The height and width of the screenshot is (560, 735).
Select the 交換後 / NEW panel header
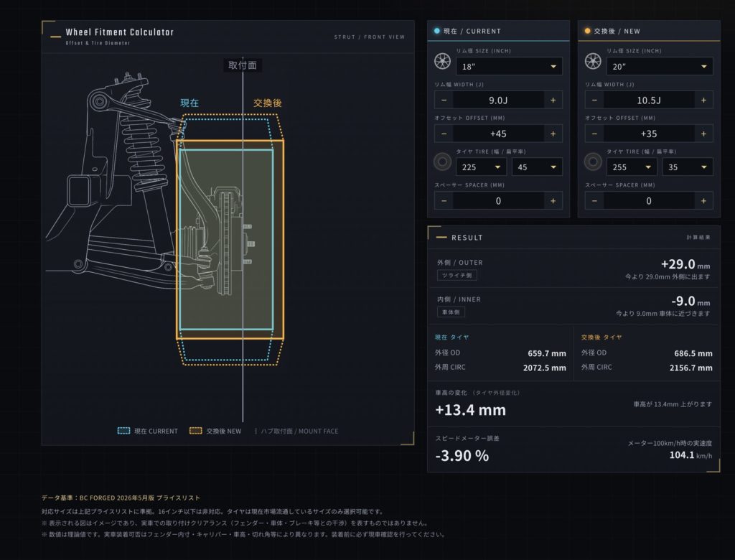[x=649, y=31]
